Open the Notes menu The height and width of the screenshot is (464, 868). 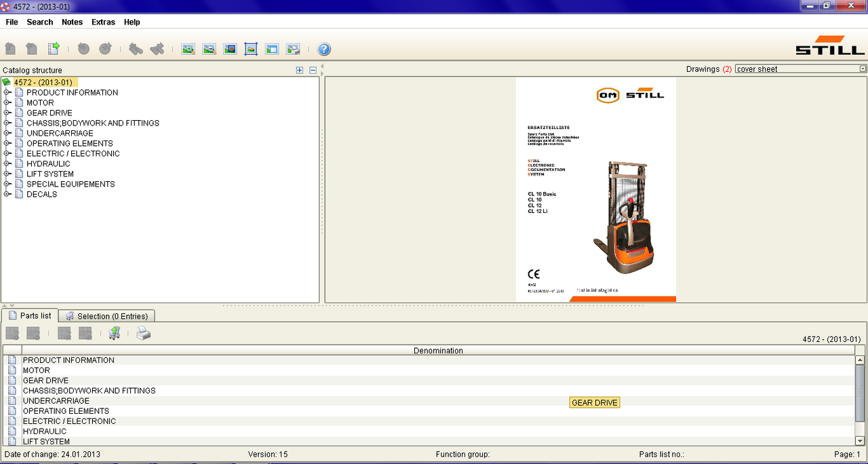point(72,22)
